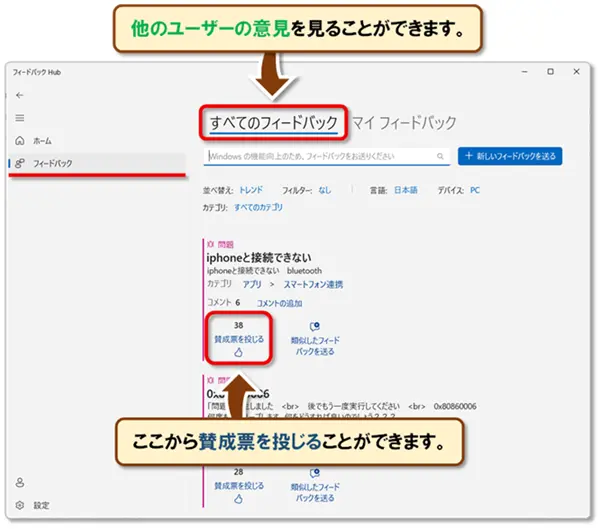
Task: Open the 言語 日本語 dropdown
Action: (406, 190)
